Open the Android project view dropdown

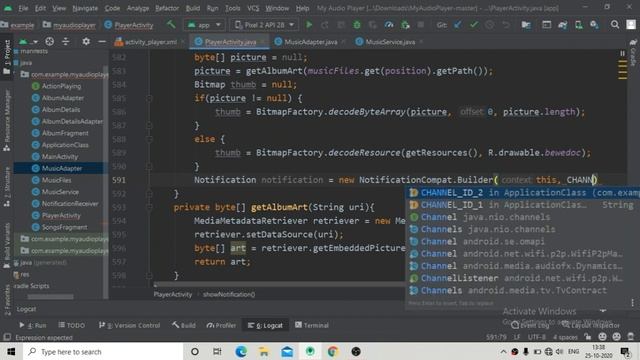tap(29, 41)
